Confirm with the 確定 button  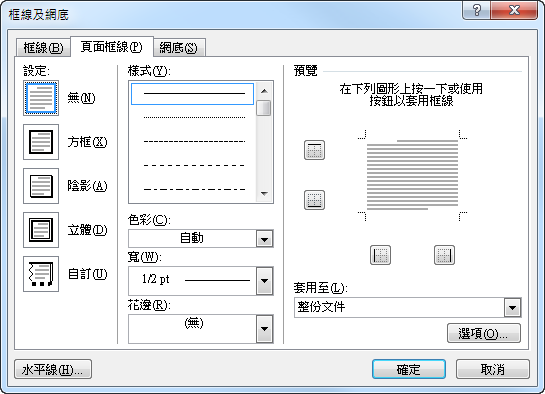tap(409, 369)
